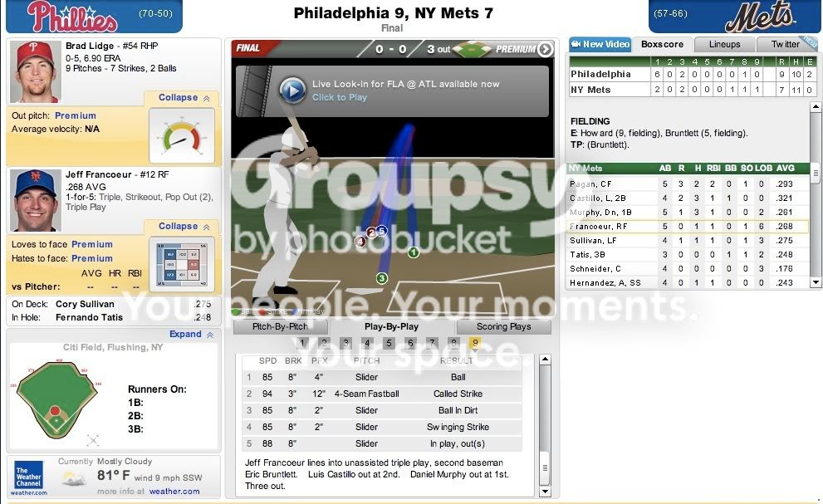This screenshot has width=823, height=504.
Task: Select the Sullivan, LF row
Action: click(x=688, y=241)
